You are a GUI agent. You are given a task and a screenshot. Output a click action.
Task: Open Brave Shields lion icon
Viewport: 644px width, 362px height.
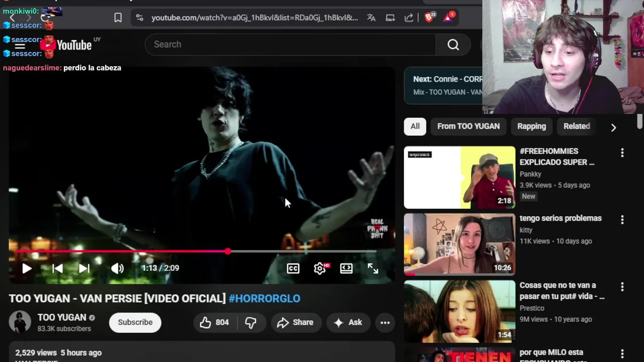[x=429, y=18]
